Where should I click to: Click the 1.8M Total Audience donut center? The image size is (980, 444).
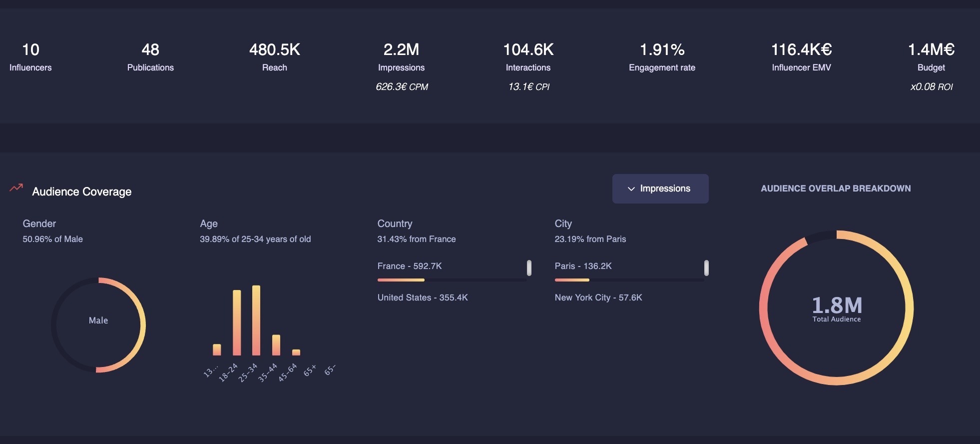pyautogui.click(x=836, y=308)
